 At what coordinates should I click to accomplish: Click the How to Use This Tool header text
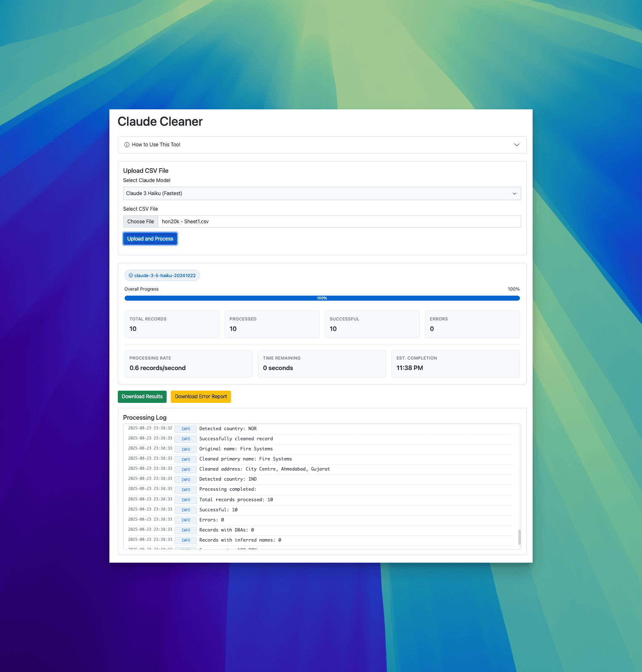[156, 145]
